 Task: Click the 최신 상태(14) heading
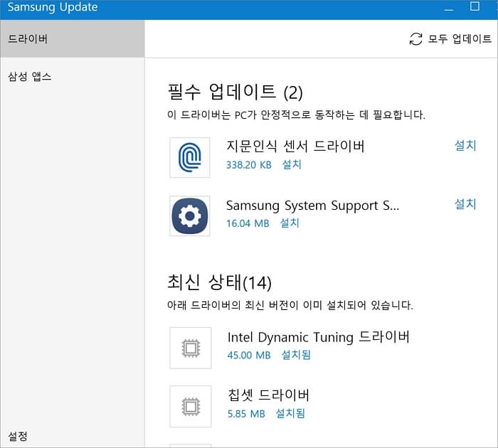(x=219, y=282)
